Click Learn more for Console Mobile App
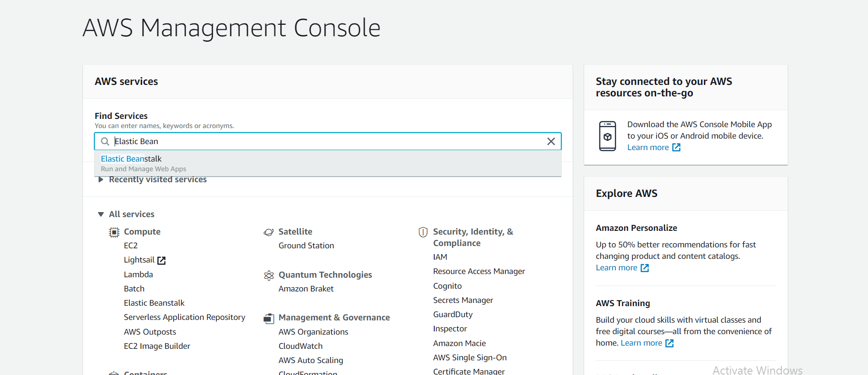This screenshot has height=375, width=868. pyautogui.click(x=648, y=147)
